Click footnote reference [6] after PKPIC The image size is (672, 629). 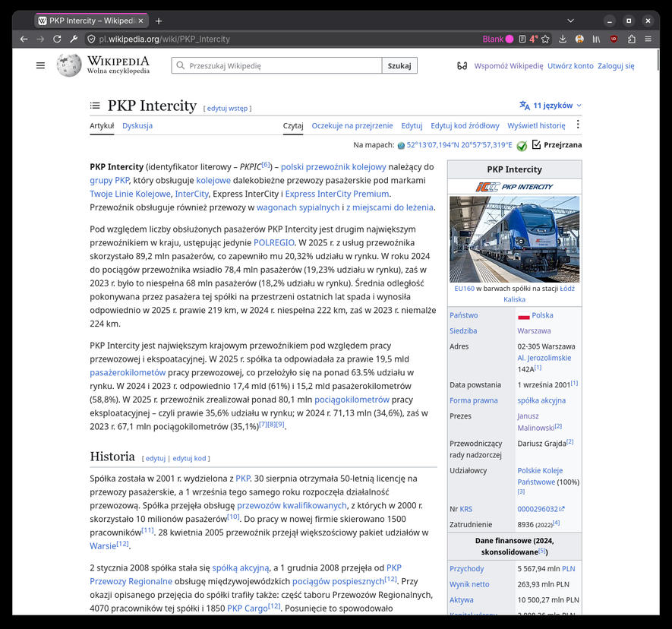266,165
